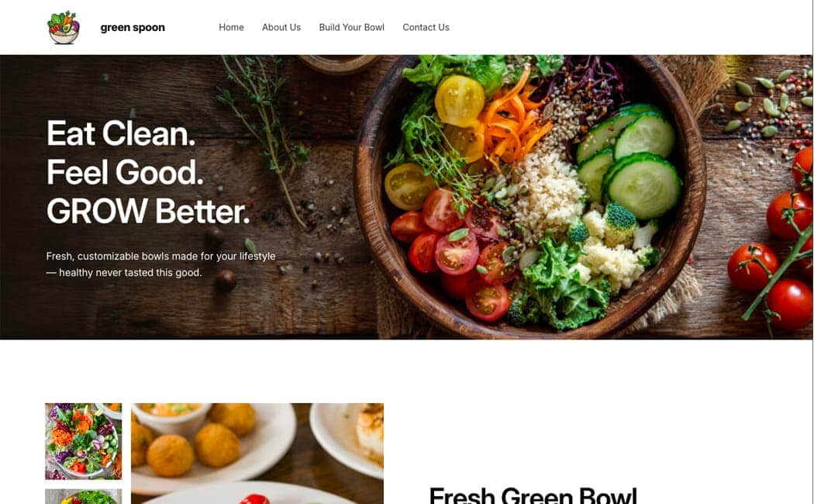
Task: Click the green spoon veggie bowl logo
Action: (64, 27)
